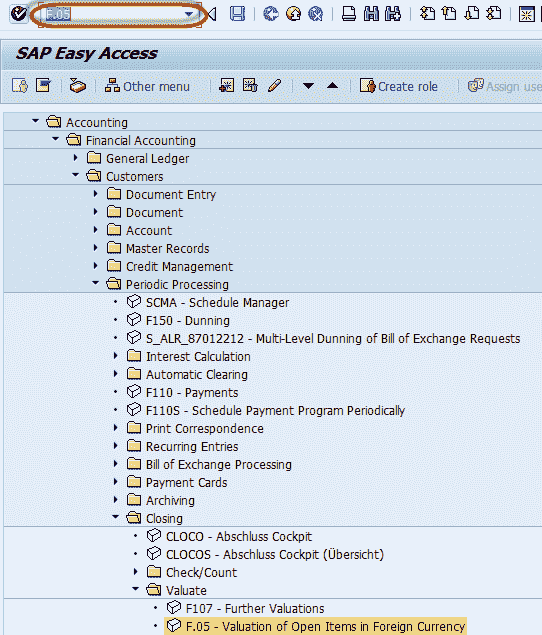Viewport: 542px width, 635px height.
Task: Click the Valuate folder label
Action: click(x=186, y=591)
